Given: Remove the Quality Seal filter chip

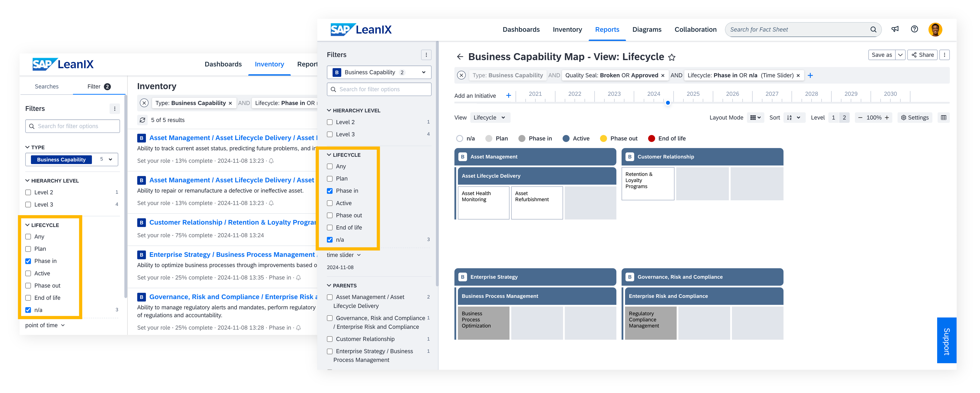Looking at the screenshot, I should point(663,75).
